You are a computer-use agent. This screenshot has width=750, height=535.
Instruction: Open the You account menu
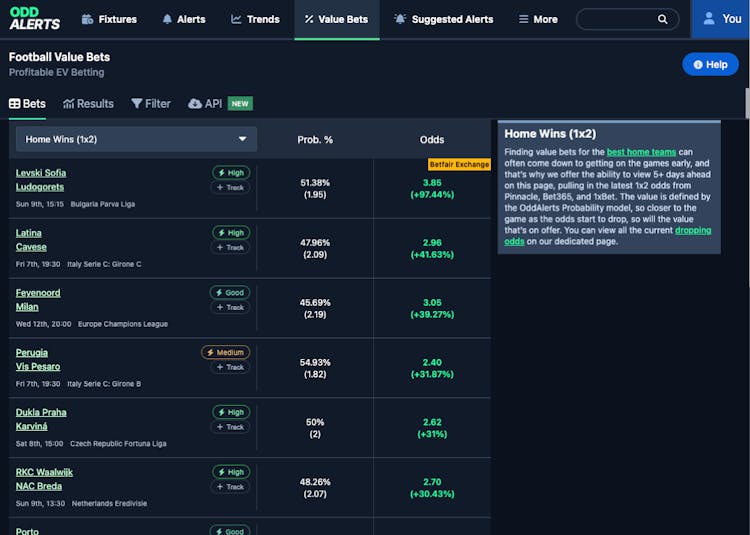721,19
